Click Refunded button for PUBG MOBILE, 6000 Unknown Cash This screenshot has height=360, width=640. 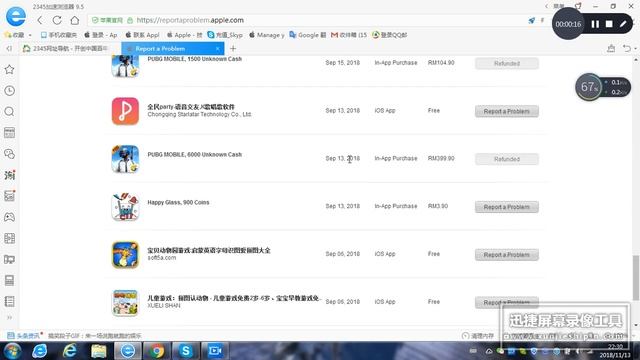(x=507, y=159)
